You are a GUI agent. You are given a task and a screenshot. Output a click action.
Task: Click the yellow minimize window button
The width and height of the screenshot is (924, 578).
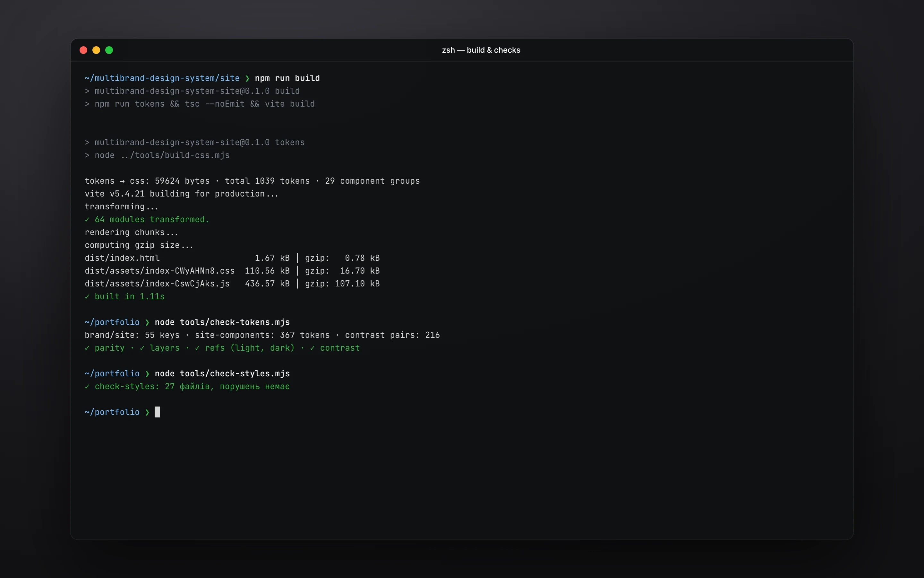96,50
